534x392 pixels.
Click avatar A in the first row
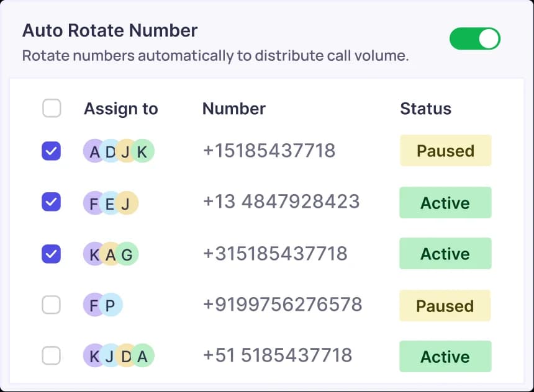pos(94,151)
